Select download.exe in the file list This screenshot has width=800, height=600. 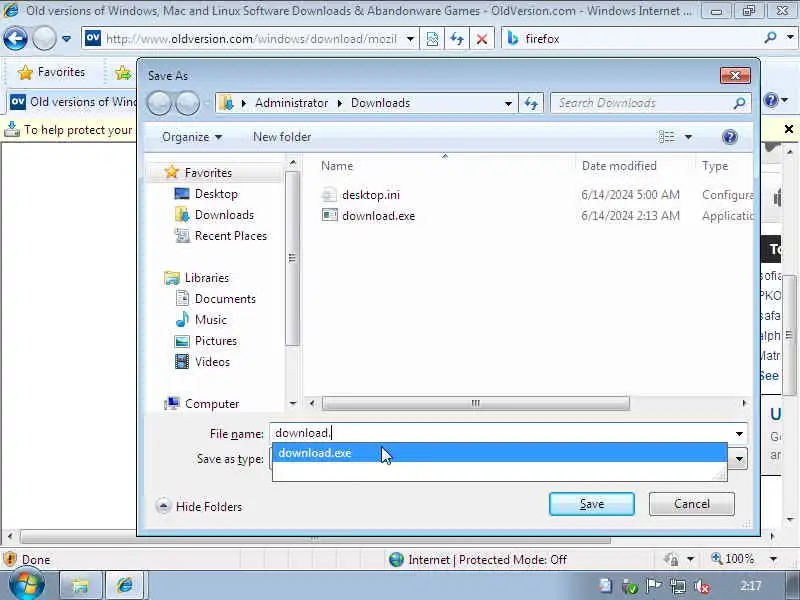coord(378,216)
